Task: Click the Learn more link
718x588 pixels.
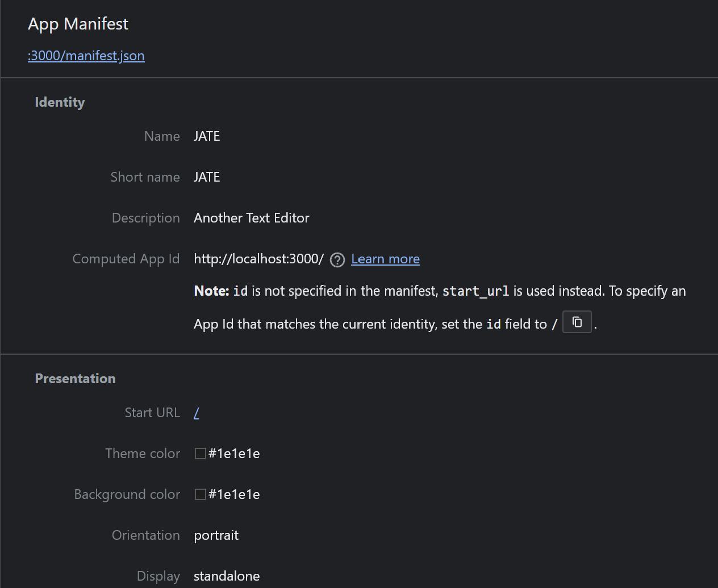Action: (385, 259)
